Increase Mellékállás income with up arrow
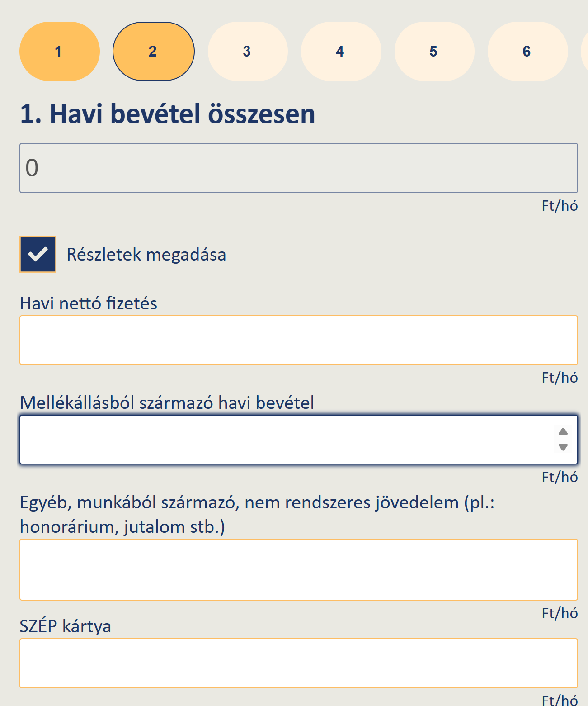Viewport: 588px width, 706px height. [x=563, y=431]
